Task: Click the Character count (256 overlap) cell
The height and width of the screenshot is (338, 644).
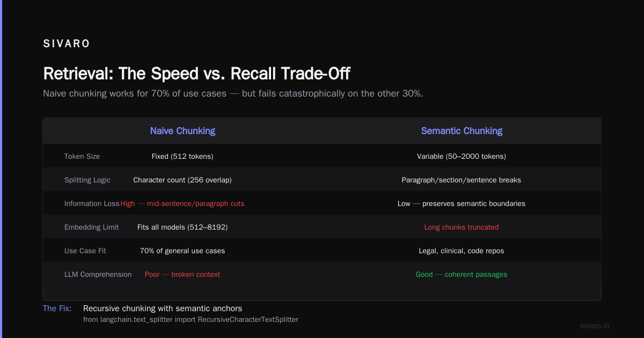Action: pyautogui.click(x=182, y=180)
